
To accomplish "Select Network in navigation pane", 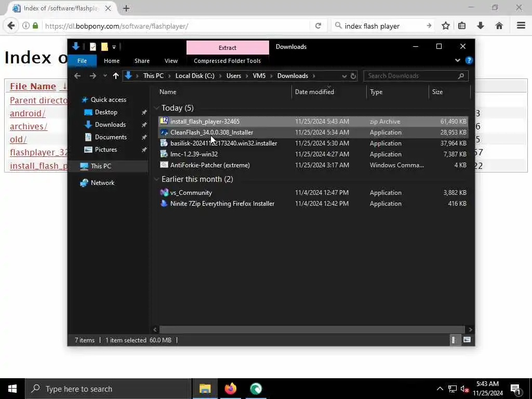I will (102, 183).
